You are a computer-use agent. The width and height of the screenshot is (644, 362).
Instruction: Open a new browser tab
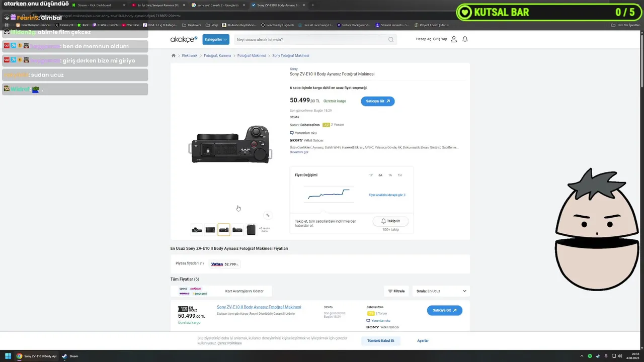pyautogui.click(x=313, y=5)
